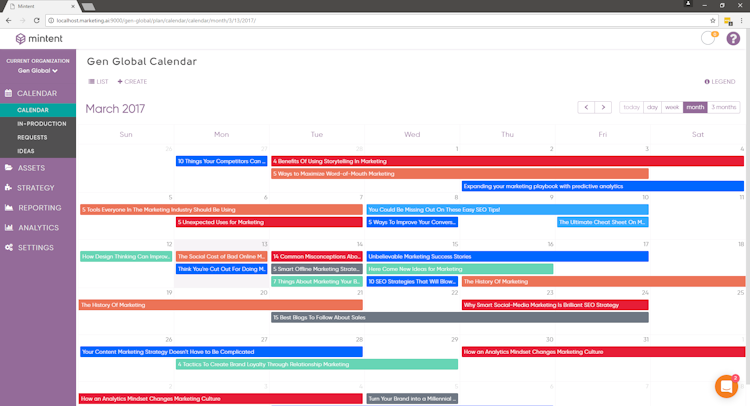Click the browser address bar
The image size is (750, 406).
coord(380,21)
